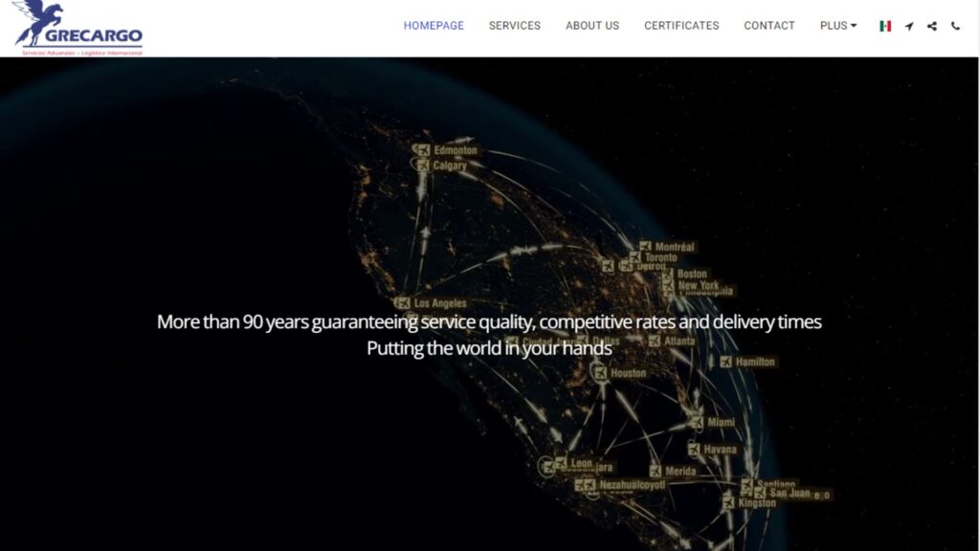View the Certificates page
This screenshot has width=980, height=551.
click(681, 26)
